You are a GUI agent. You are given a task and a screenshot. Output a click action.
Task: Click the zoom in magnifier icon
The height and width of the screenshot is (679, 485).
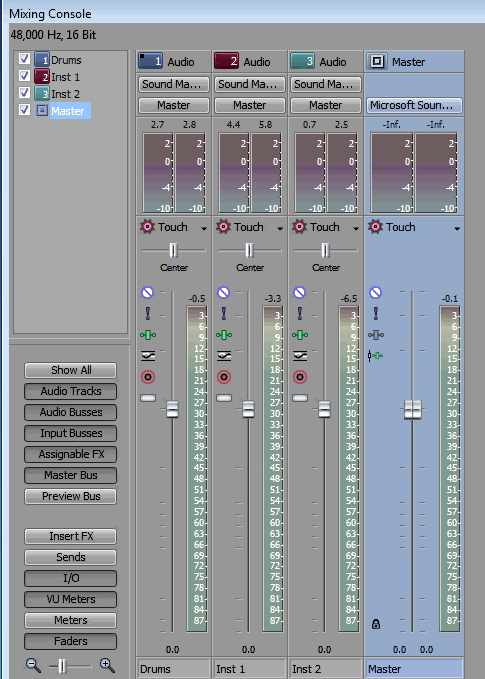(107, 666)
